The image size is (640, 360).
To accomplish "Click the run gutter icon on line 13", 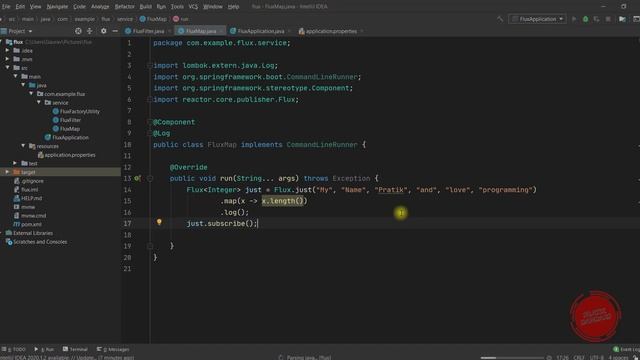I will click(x=137, y=178).
